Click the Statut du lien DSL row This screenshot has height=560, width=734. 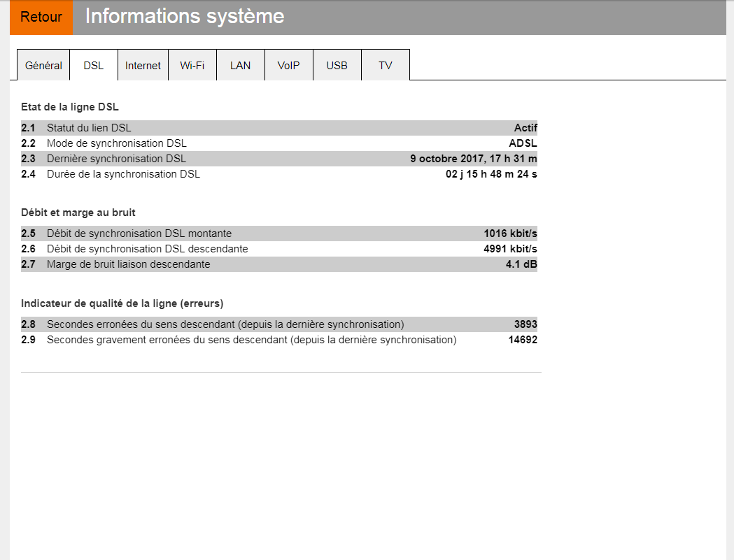point(89,128)
